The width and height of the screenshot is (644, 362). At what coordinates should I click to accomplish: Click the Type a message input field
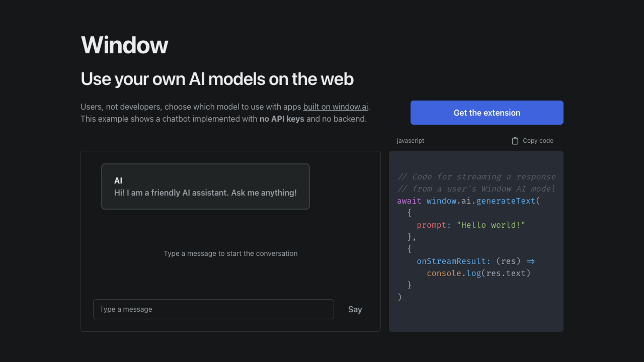pyautogui.click(x=214, y=309)
